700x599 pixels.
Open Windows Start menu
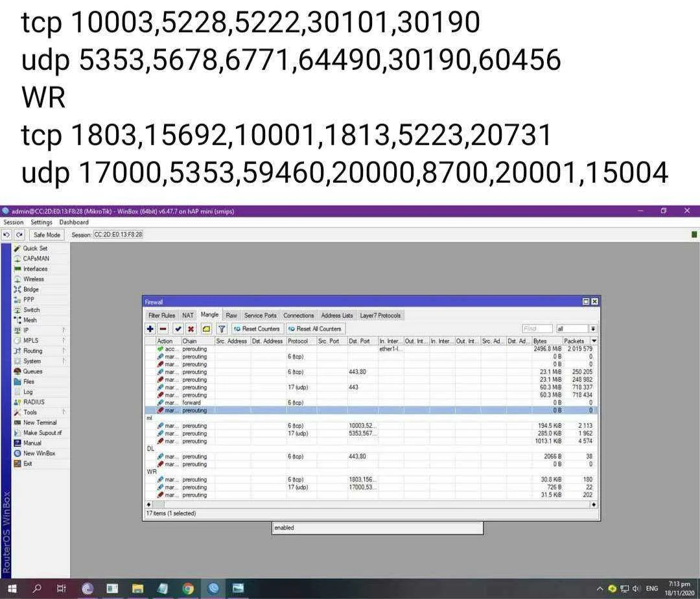coord(12,588)
